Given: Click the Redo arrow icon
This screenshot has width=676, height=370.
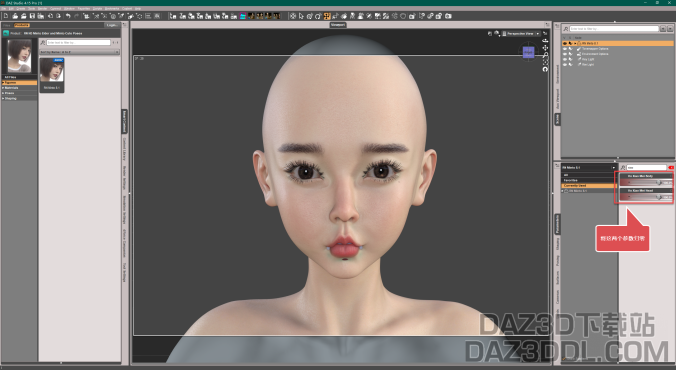Looking at the screenshot, I should pyautogui.click(x=76, y=16).
